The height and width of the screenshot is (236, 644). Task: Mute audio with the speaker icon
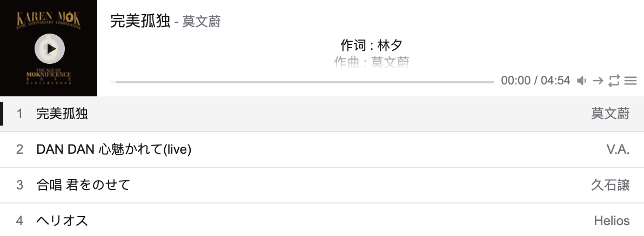pos(581,81)
